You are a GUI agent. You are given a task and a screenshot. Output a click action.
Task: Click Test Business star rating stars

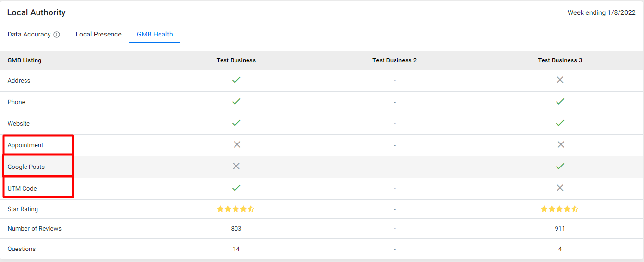(x=235, y=209)
